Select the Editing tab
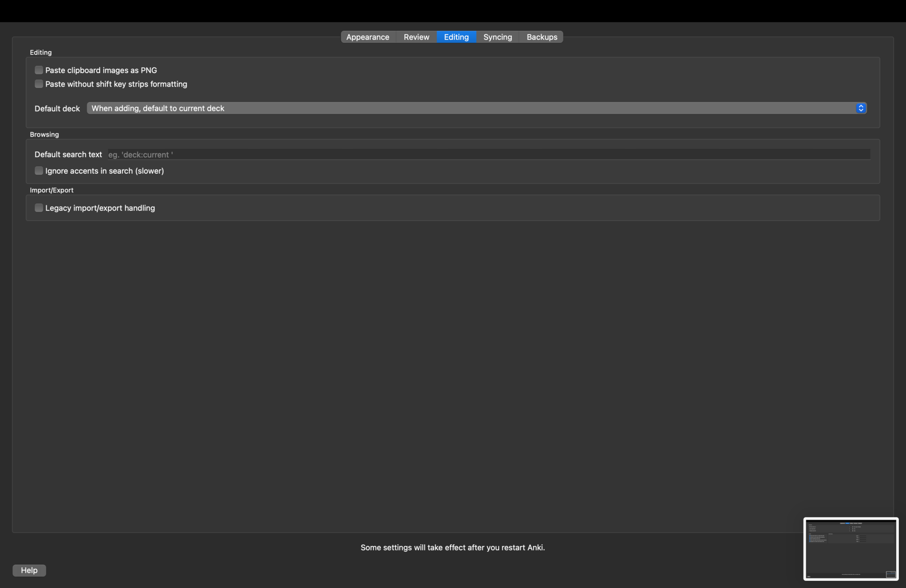The height and width of the screenshot is (588, 906). [456, 37]
